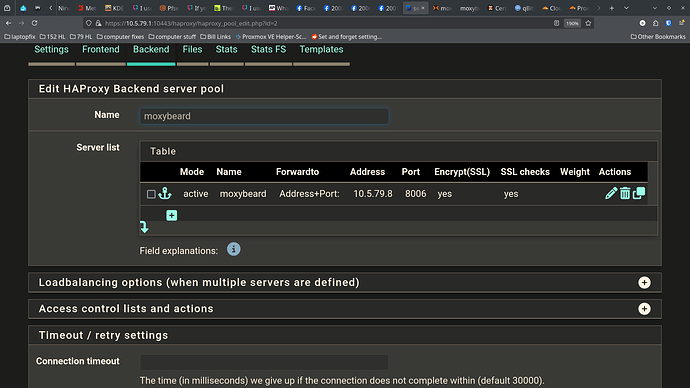
Task: Delete the moxybeard server row with trash icon
Action: 625,193
